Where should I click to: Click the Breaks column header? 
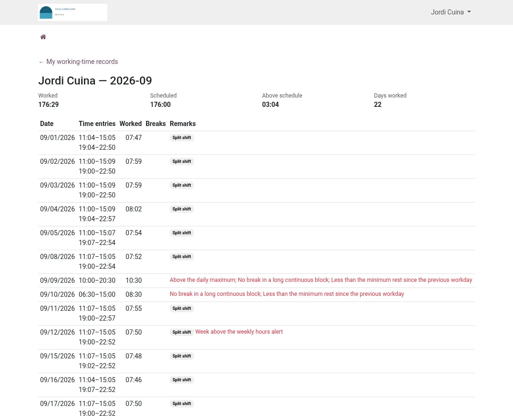pos(156,124)
